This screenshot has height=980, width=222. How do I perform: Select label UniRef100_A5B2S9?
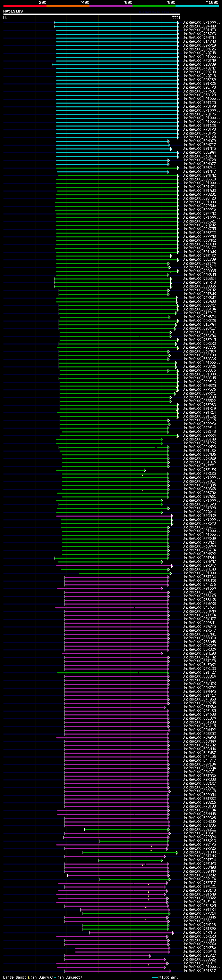pyautogui.click(x=199, y=80)
